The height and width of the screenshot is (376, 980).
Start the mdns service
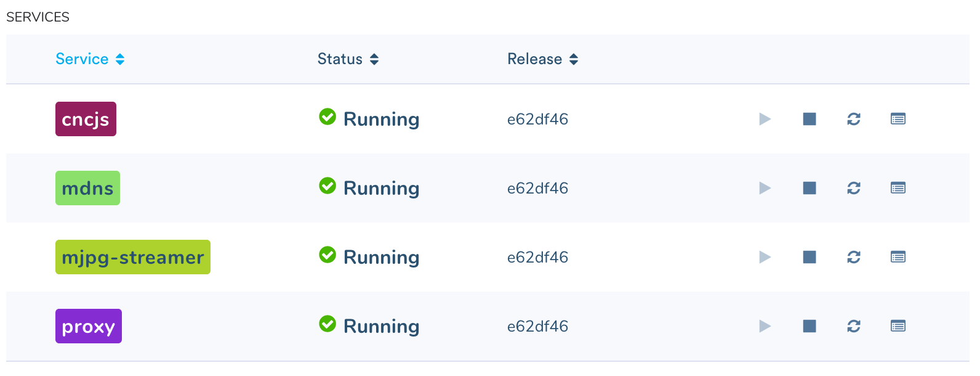pyautogui.click(x=765, y=188)
